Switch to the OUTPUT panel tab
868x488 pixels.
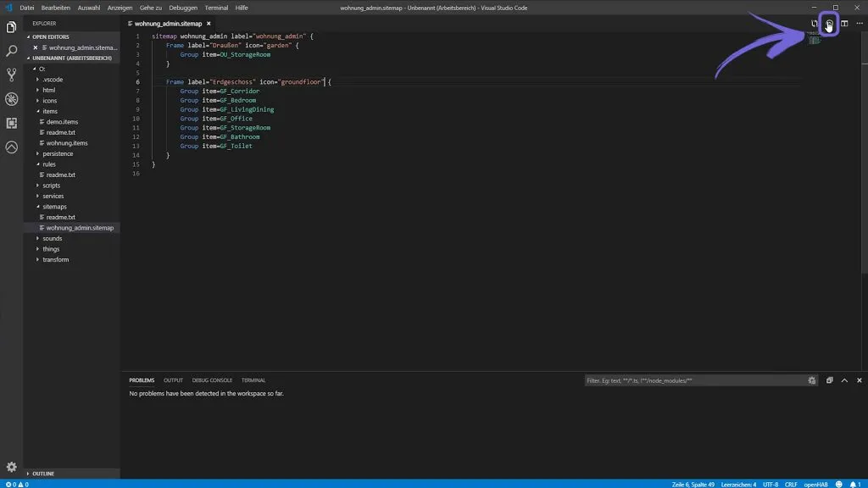coord(173,380)
